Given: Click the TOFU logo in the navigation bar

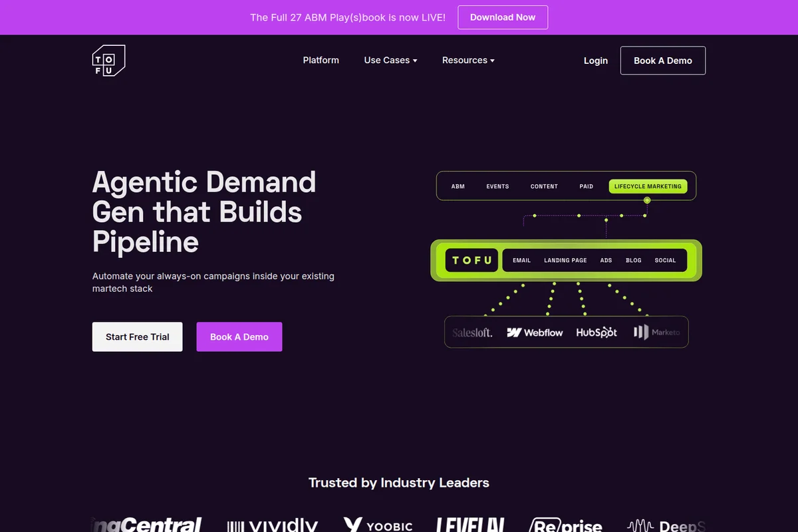Looking at the screenshot, I should [x=108, y=60].
